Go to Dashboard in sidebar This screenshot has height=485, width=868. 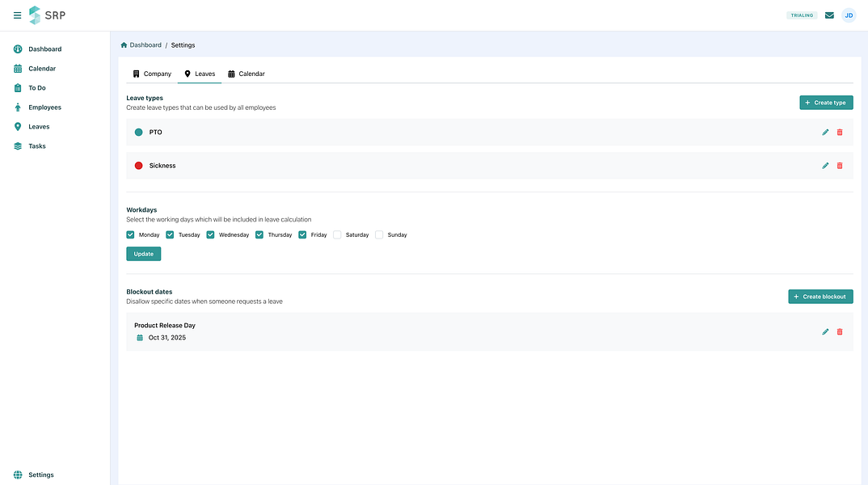38,49
